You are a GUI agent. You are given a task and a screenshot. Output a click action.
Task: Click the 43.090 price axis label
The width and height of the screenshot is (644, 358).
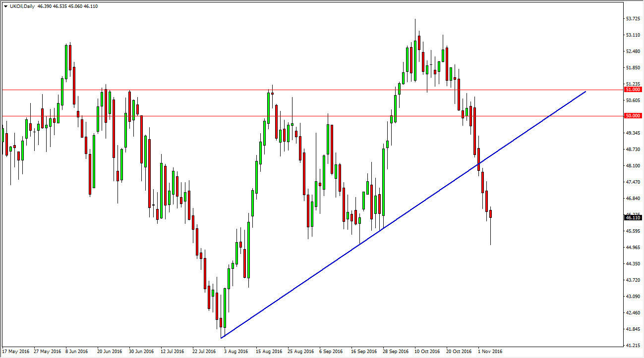click(x=634, y=297)
